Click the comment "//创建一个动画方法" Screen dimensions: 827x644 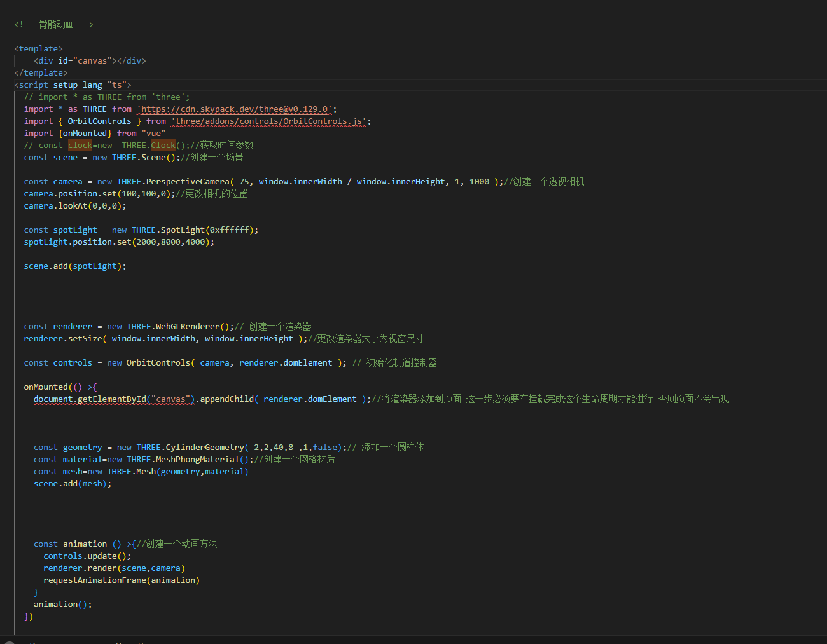[x=177, y=544]
